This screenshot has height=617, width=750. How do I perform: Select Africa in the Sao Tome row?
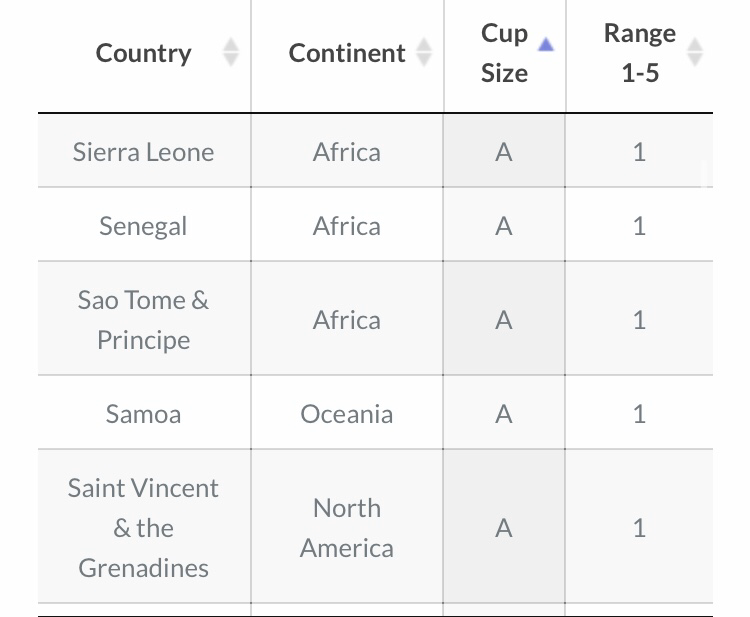point(347,320)
